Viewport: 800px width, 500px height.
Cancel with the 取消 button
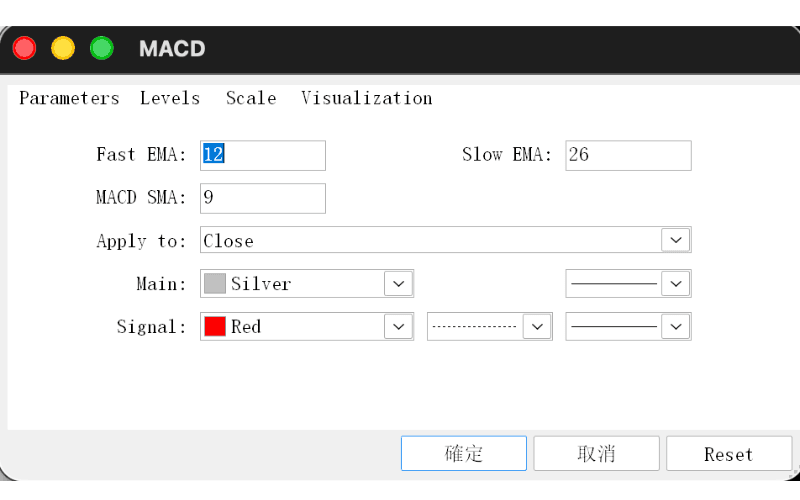coord(596,453)
